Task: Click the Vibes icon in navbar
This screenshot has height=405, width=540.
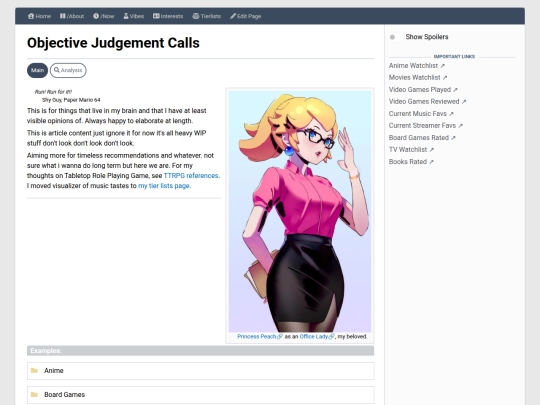Action: point(126,16)
